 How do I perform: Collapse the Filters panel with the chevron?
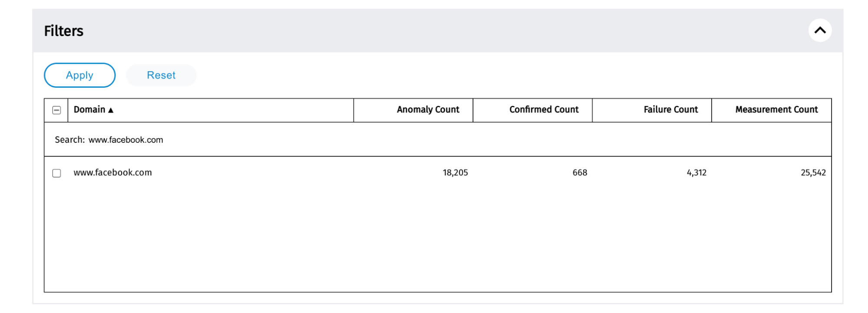820,30
